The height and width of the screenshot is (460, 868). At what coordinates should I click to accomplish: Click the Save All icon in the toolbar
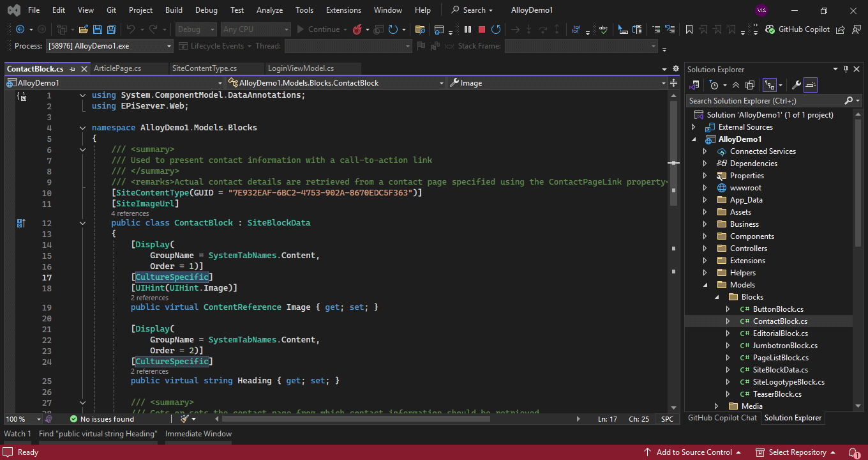pyautogui.click(x=110, y=29)
